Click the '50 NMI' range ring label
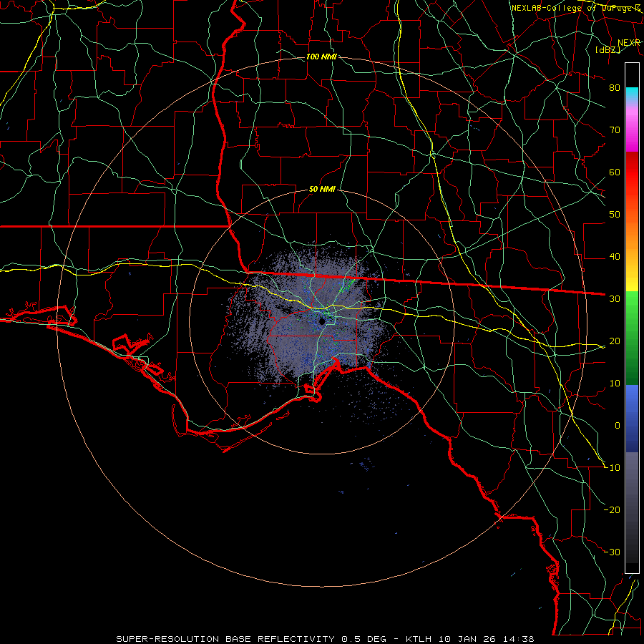This screenshot has width=644, height=644. point(323,190)
